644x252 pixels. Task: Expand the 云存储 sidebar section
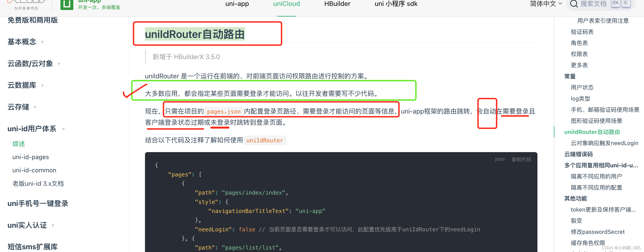pos(22,107)
